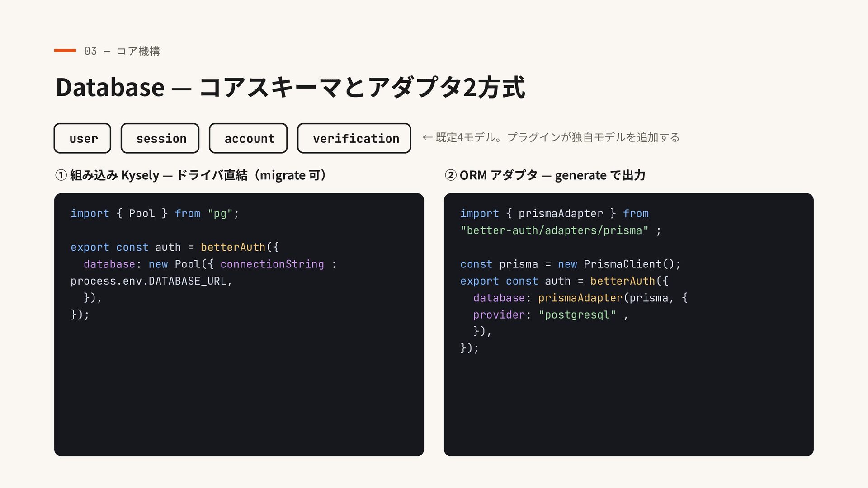This screenshot has width=868, height=488.
Task: Click the closing "});" in the Prisma code block
Action: click(470, 348)
